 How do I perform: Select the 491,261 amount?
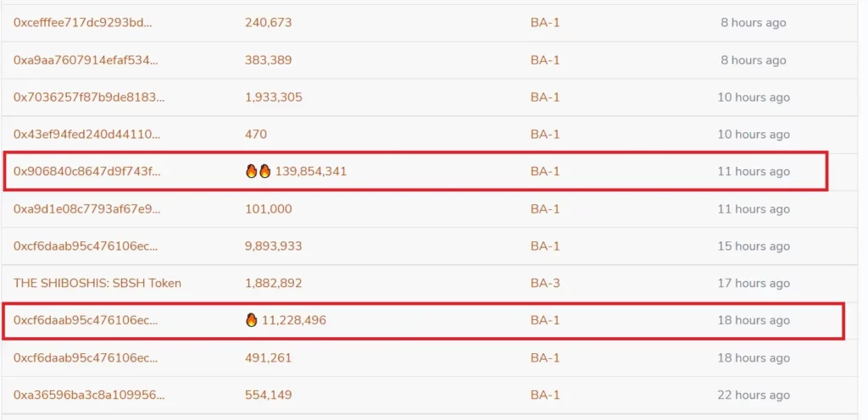point(268,357)
